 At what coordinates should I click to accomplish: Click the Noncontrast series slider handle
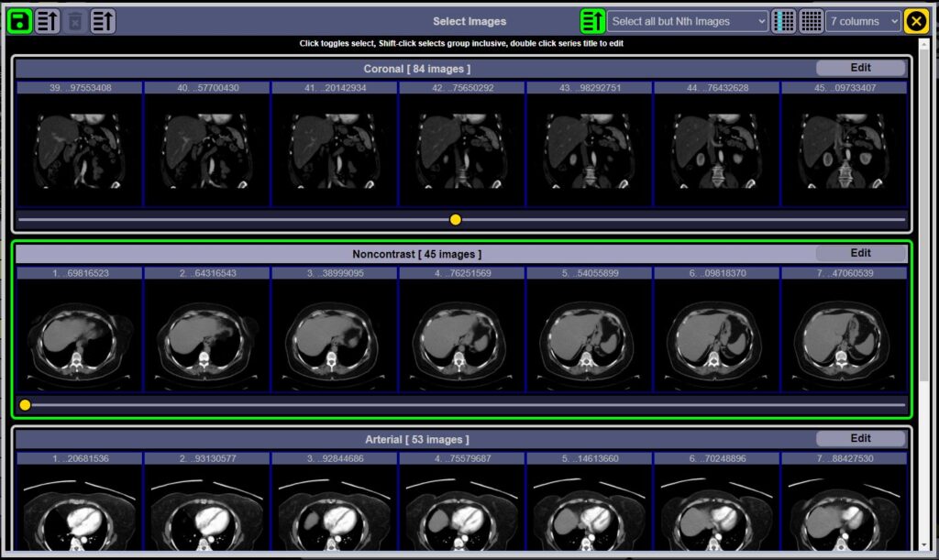(25, 405)
